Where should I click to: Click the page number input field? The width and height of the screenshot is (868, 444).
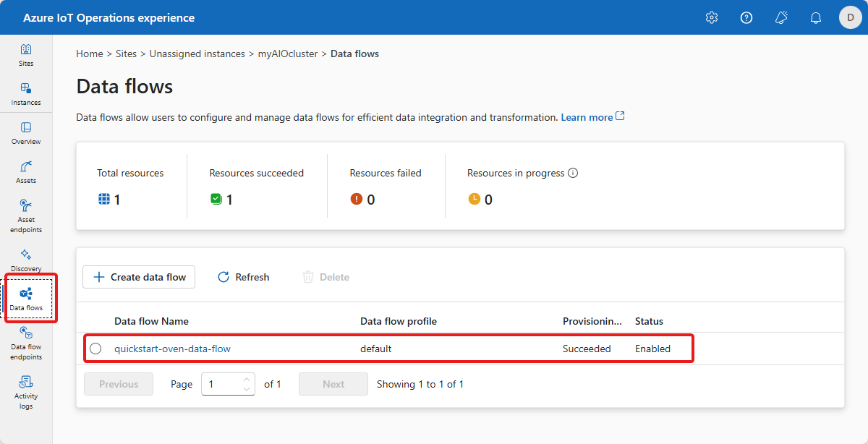point(221,384)
